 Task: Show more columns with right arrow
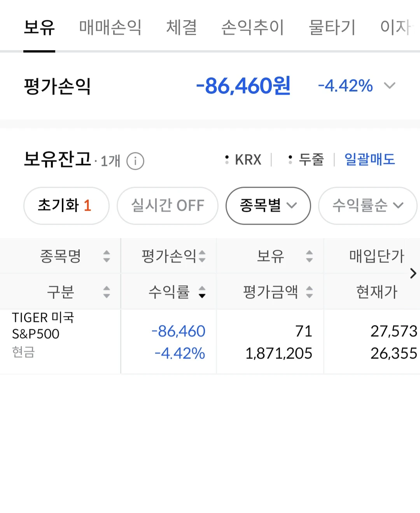(x=413, y=273)
